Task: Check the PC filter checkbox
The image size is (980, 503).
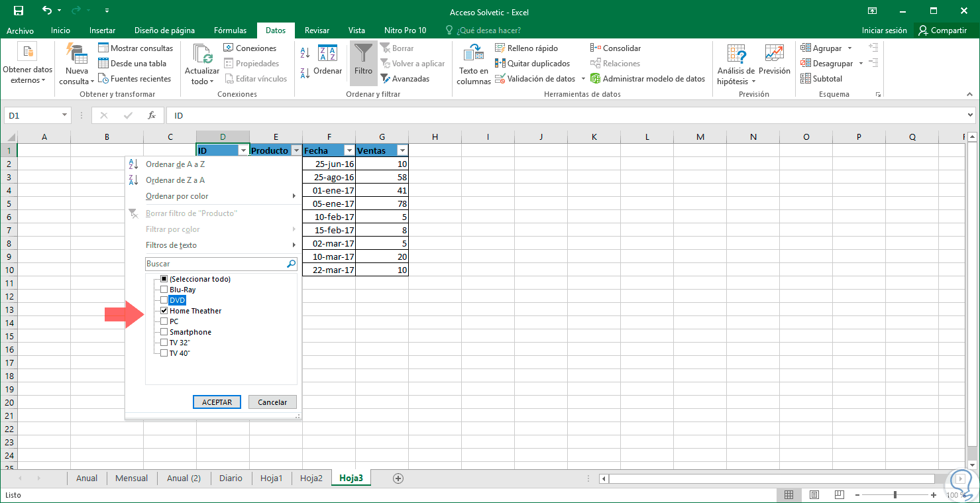Action: (164, 321)
